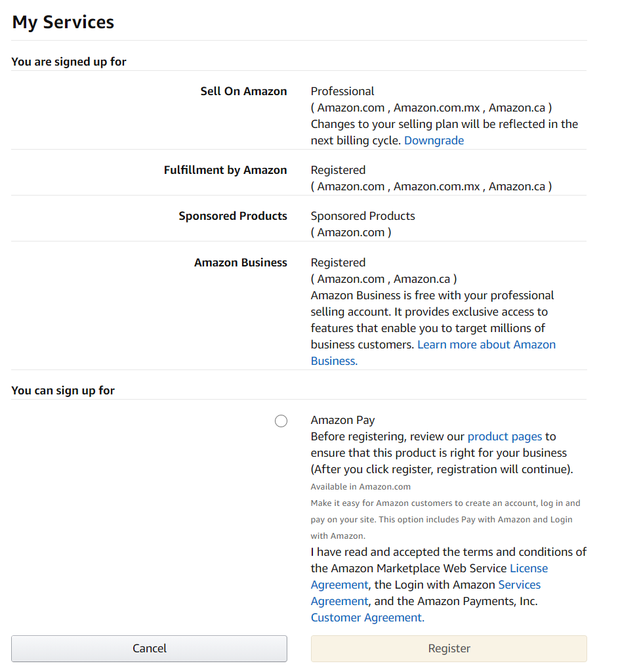The height and width of the screenshot is (672, 639).
Task: Click the bold Fulfillment by Amazon label
Action: pos(226,170)
